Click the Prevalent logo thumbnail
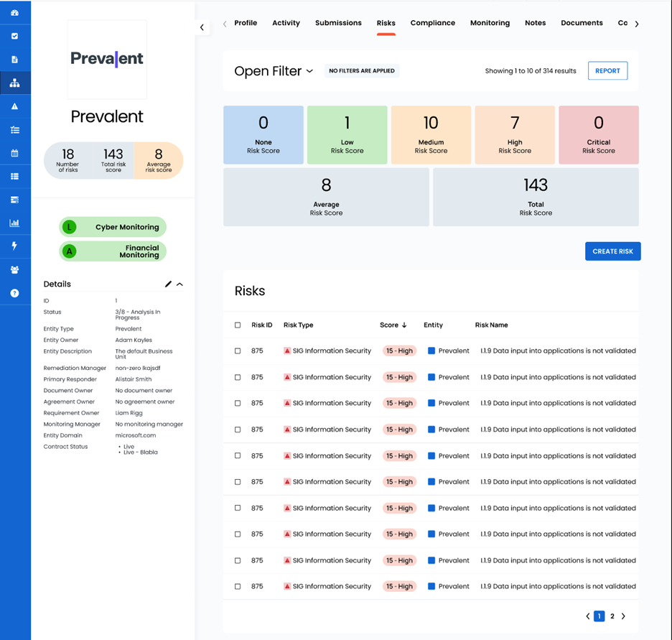Viewport: 672px width, 640px height. [107, 59]
